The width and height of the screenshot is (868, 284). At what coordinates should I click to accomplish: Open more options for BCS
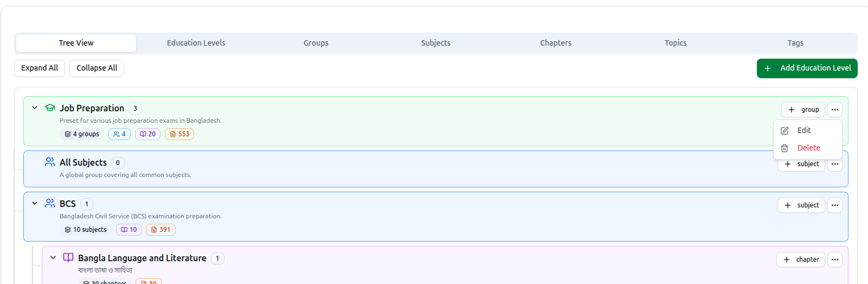835,205
